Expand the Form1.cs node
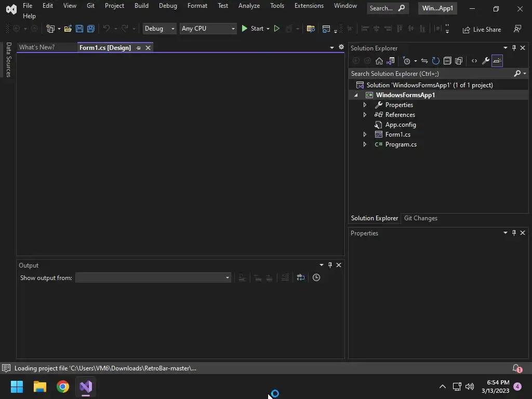The image size is (532, 399). tap(365, 135)
